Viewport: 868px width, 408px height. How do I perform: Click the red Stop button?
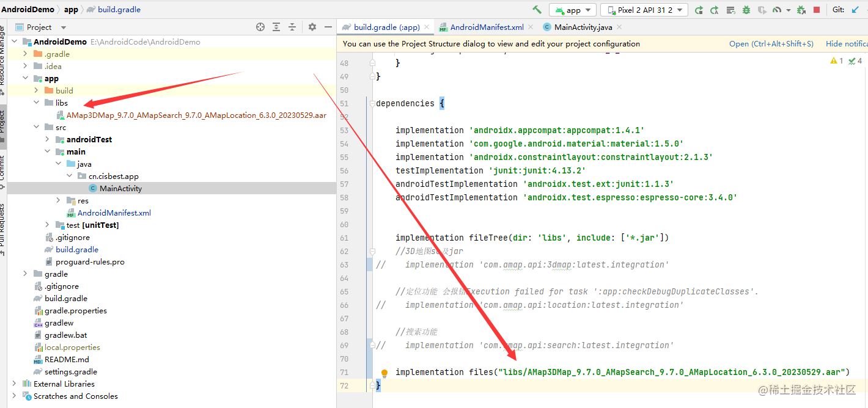[817, 10]
